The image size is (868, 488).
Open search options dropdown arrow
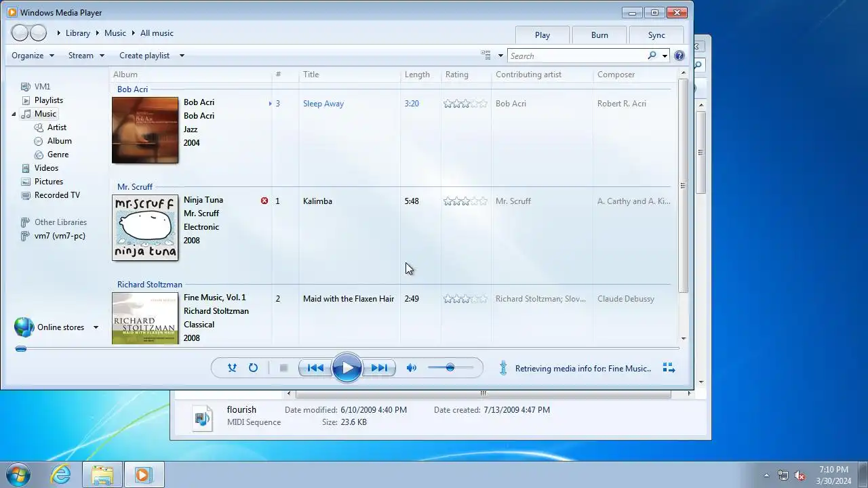point(665,56)
